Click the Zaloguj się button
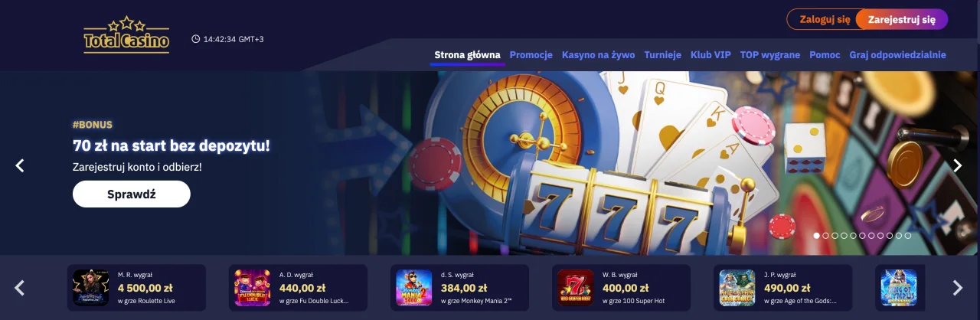 825,20
